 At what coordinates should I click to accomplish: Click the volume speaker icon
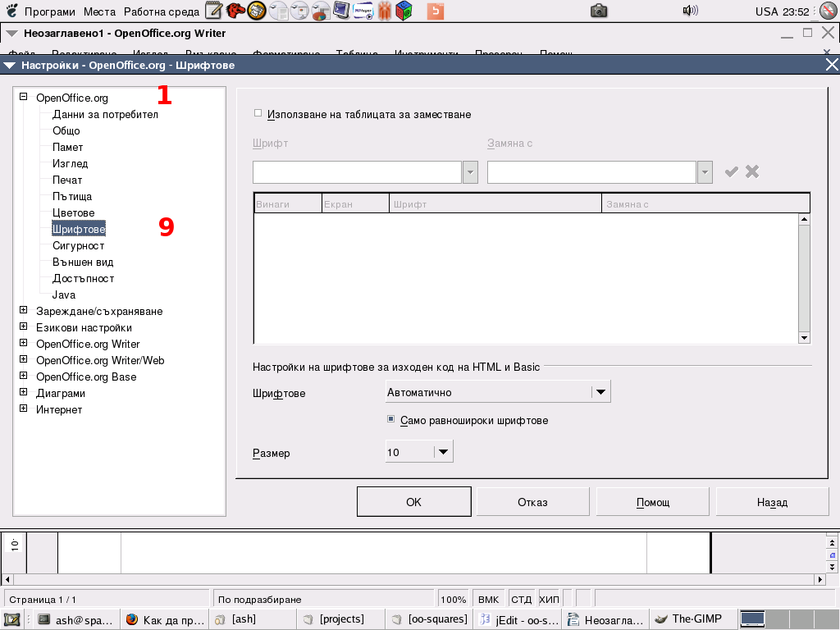(x=690, y=11)
